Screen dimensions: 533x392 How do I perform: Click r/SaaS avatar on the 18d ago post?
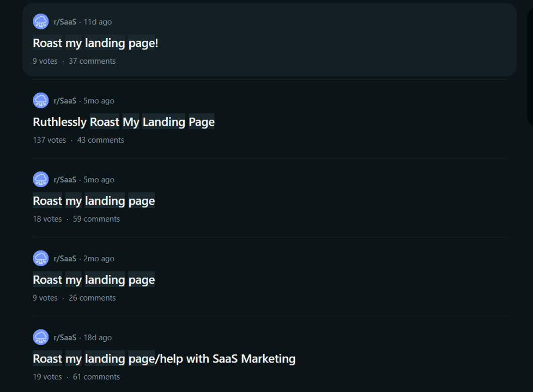41,338
